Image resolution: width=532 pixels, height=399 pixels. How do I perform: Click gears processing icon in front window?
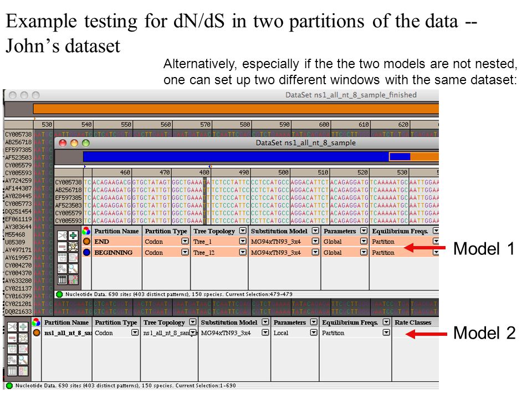pos(62,269)
